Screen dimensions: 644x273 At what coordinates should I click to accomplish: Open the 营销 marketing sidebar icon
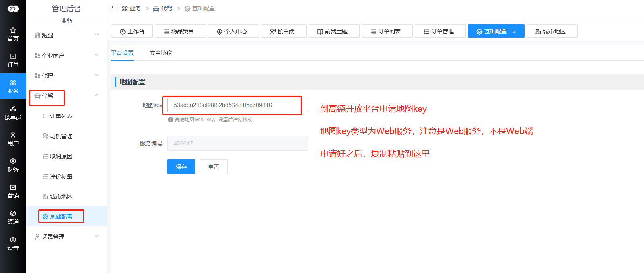point(13,191)
